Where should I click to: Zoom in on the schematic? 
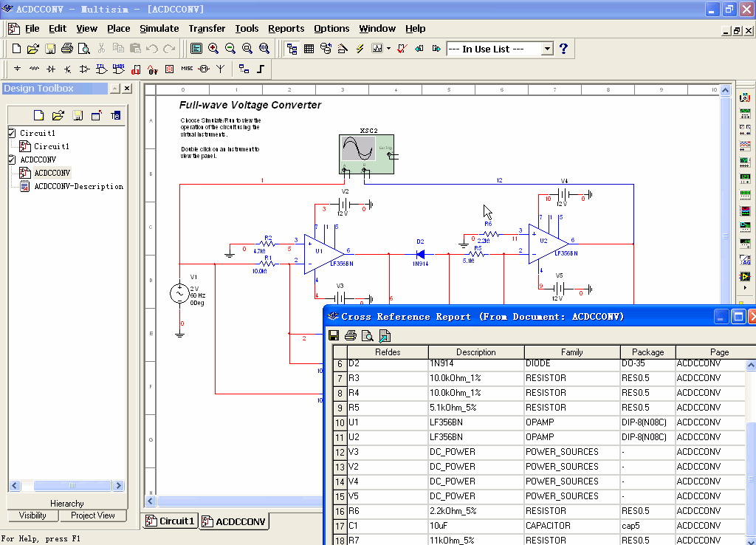click(213, 49)
